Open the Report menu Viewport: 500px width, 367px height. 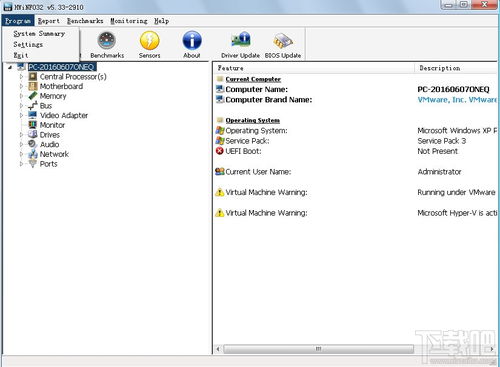(x=49, y=21)
